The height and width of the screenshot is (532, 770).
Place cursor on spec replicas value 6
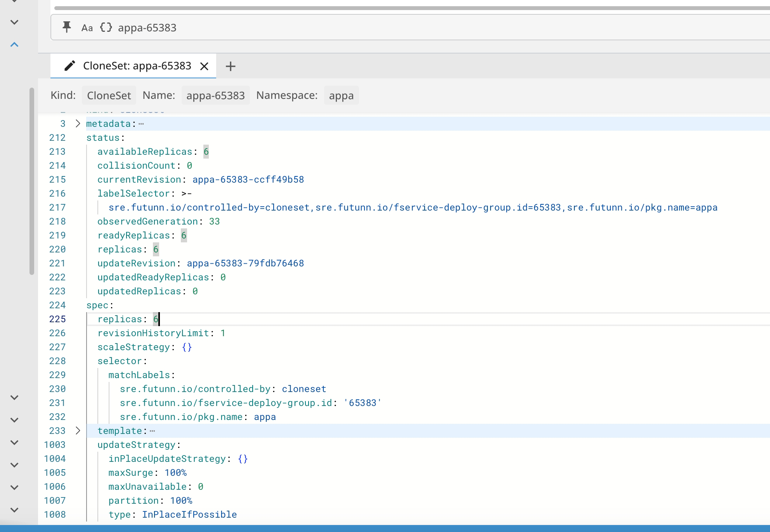(x=156, y=319)
